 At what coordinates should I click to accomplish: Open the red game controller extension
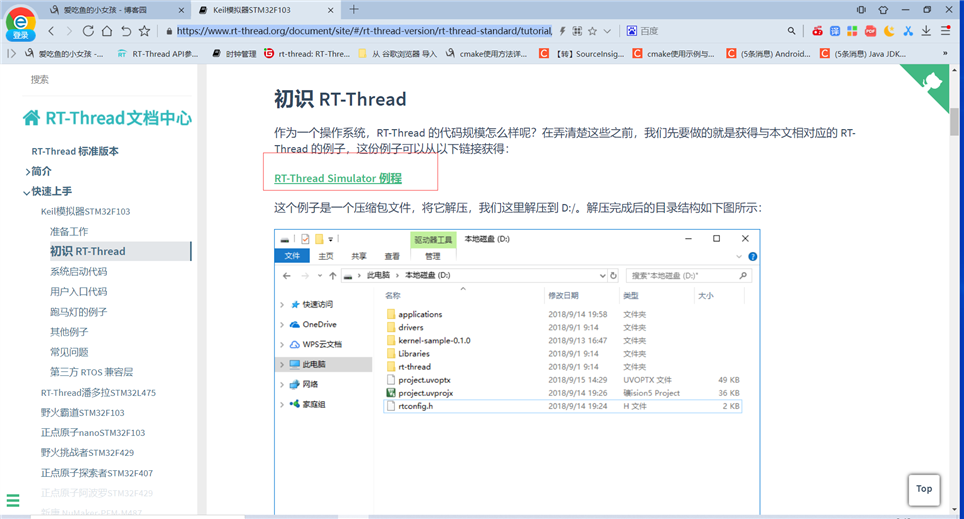(817, 31)
